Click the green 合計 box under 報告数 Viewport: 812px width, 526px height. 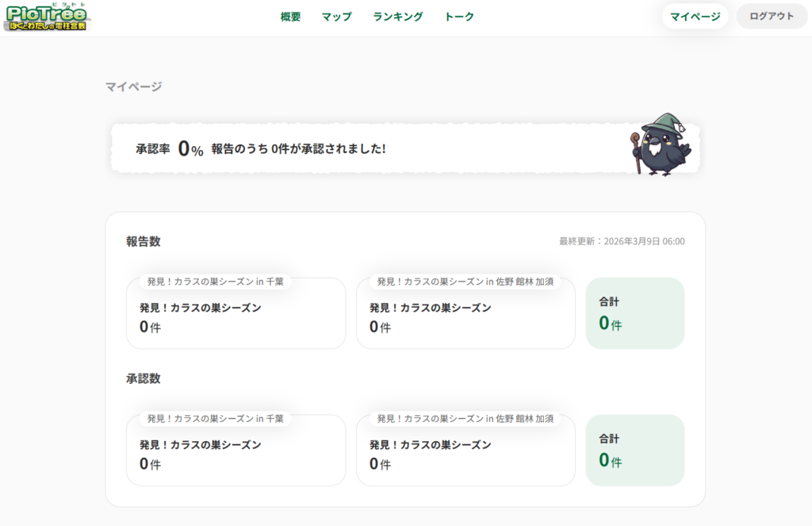(635, 313)
